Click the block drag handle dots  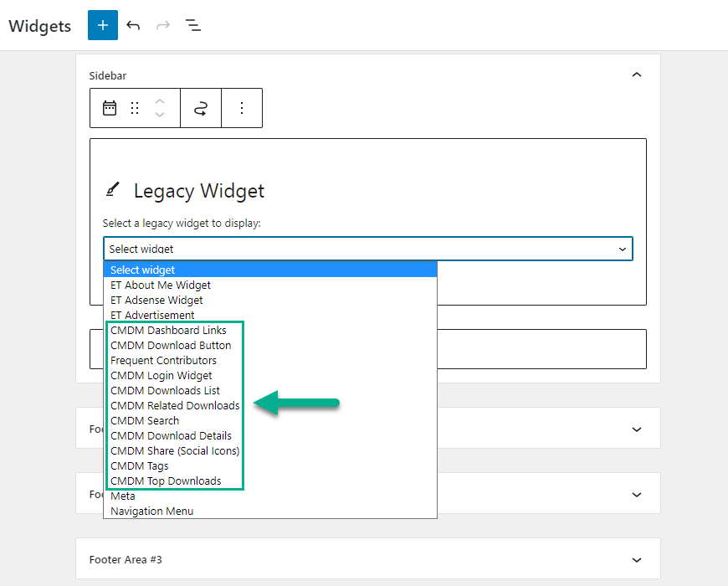[x=135, y=108]
